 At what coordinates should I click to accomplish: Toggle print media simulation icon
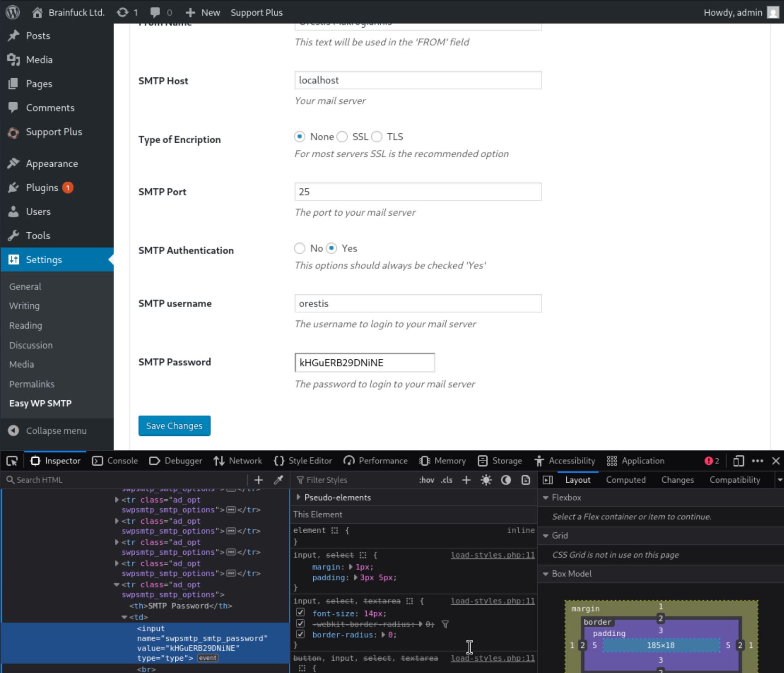[x=526, y=480]
